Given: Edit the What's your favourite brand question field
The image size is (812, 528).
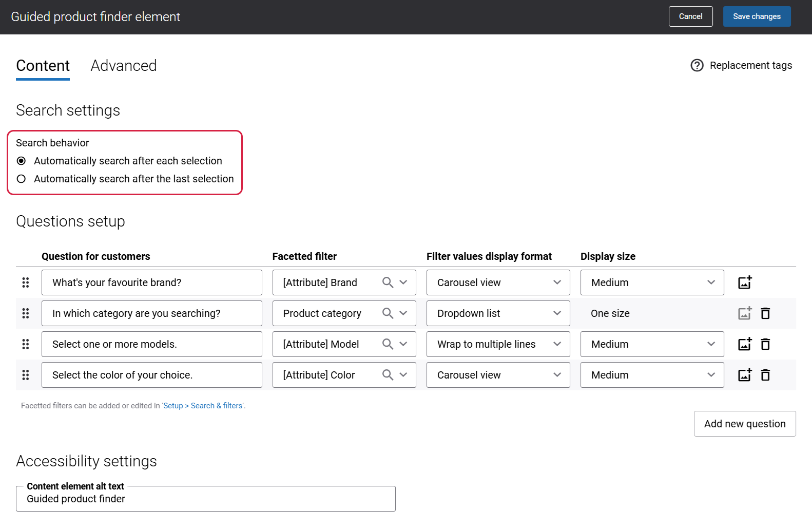Looking at the screenshot, I should pos(151,282).
